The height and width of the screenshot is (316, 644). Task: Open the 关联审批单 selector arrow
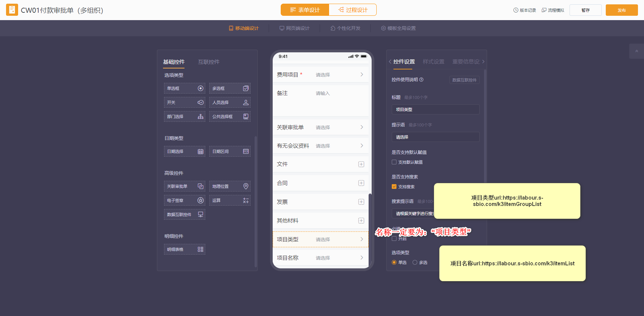click(362, 127)
